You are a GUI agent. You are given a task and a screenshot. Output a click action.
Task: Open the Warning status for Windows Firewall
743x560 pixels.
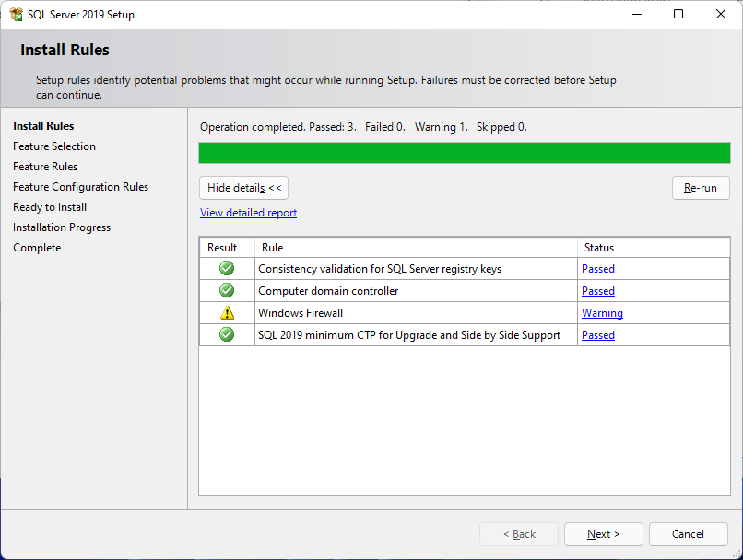click(x=602, y=313)
